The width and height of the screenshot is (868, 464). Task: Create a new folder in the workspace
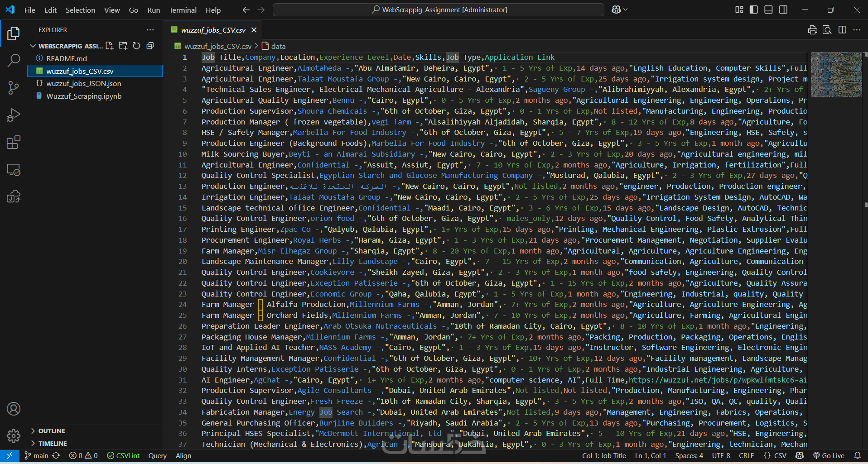tap(123, 46)
